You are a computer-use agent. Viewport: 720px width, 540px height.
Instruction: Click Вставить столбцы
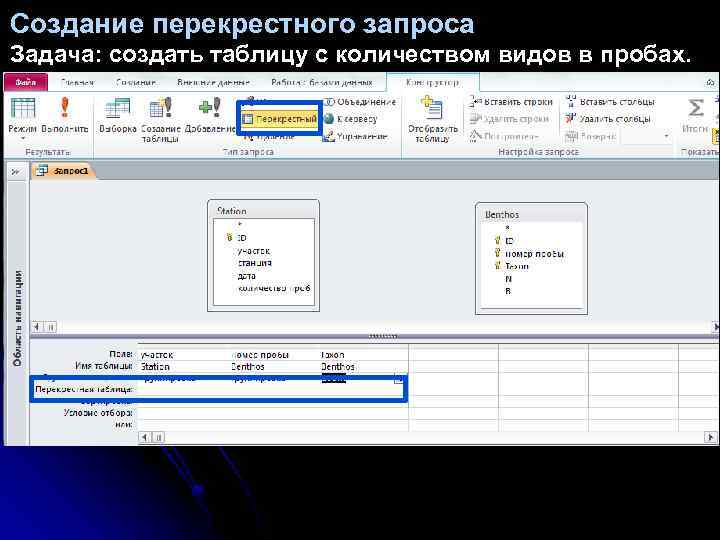[x=610, y=102]
